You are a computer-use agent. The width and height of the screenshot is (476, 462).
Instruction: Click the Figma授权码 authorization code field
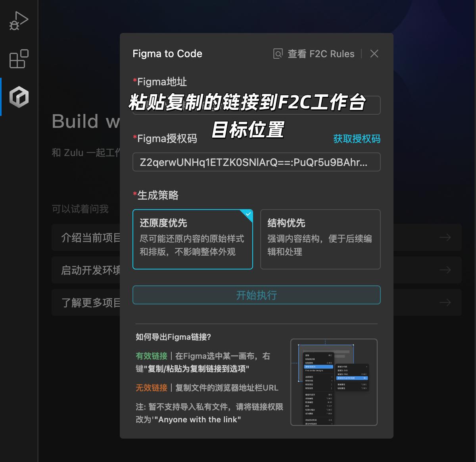click(x=256, y=162)
